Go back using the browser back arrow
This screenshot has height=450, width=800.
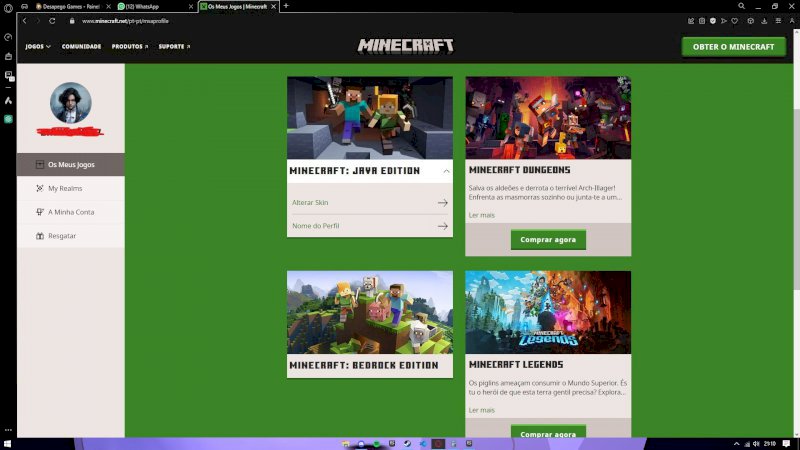pyautogui.click(x=25, y=20)
